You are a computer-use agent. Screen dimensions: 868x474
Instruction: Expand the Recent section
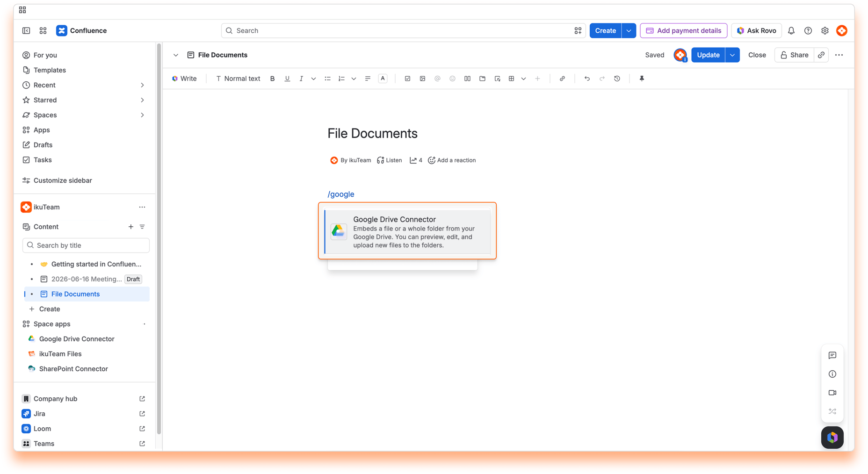142,85
